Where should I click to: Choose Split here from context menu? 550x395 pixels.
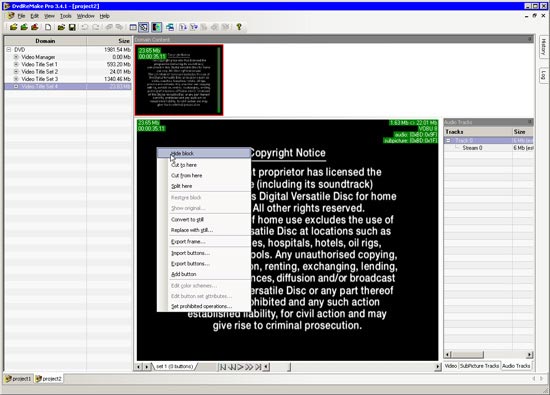[203, 186]
